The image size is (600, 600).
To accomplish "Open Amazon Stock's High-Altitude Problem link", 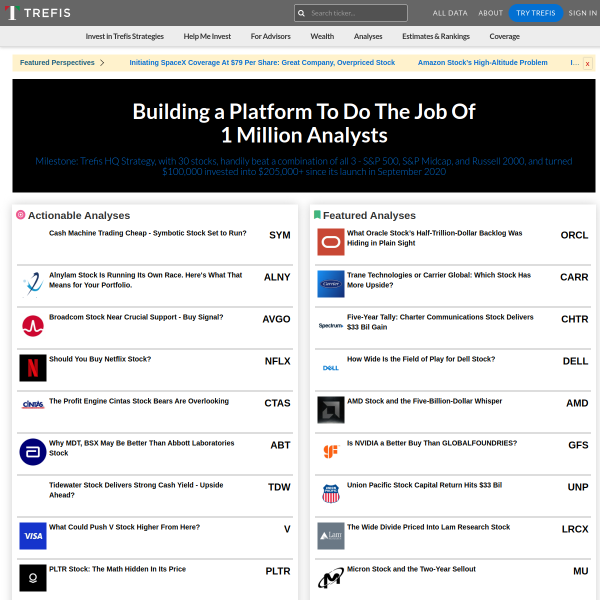I will click(482, 62).
